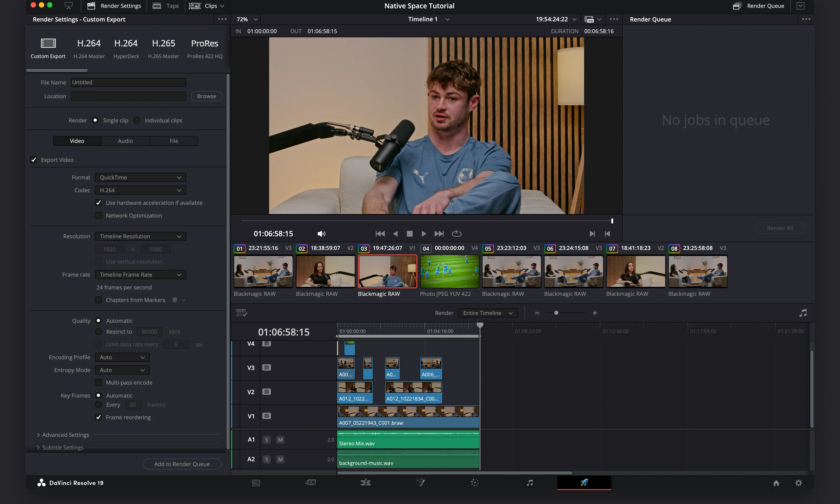Play reverse in the viewer
Image resolution: width=840 pixels, height=504 pixels.
[395, 234]
